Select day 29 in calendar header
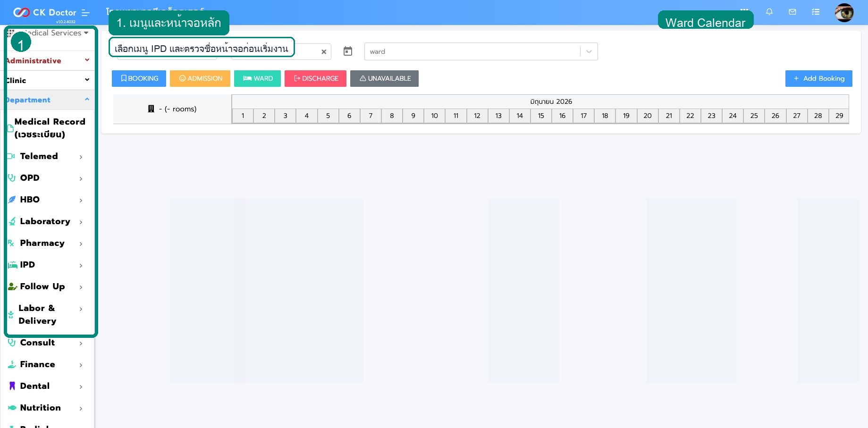868x428 pixels. (839, 116)
